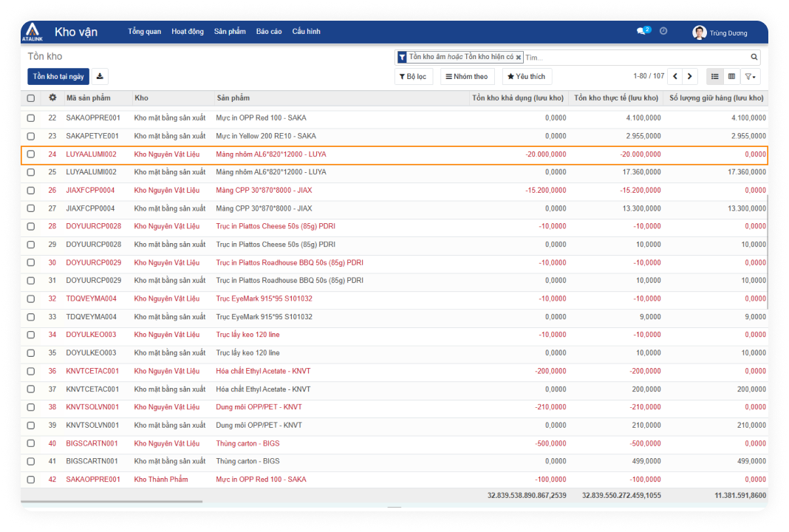
Task: Remove the 'Tồn kho âm' filter tag
Action: pos(519,57)
